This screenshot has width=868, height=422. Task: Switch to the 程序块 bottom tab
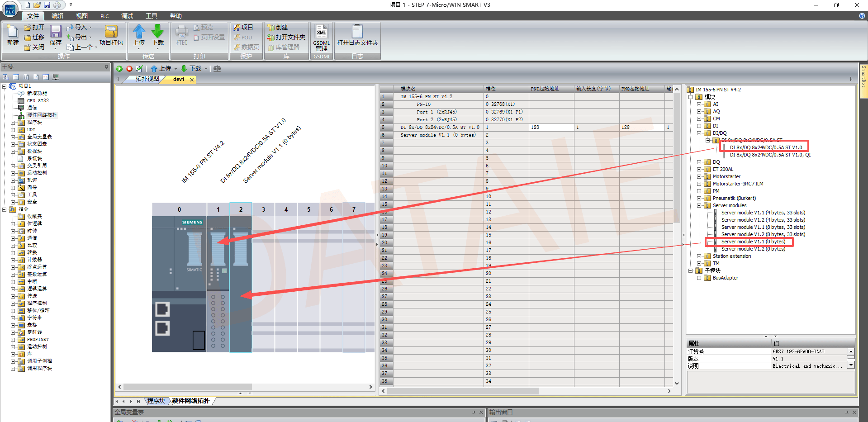(156, 401)
